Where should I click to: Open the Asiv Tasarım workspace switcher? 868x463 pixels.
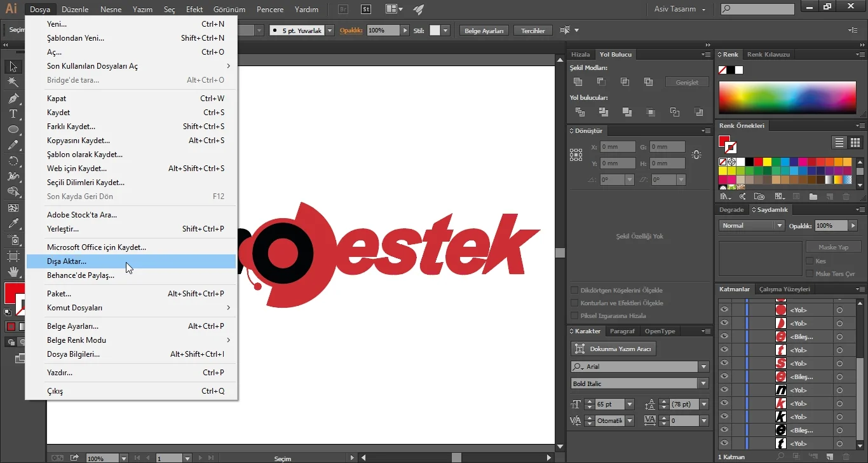click(x=680, y=10)
